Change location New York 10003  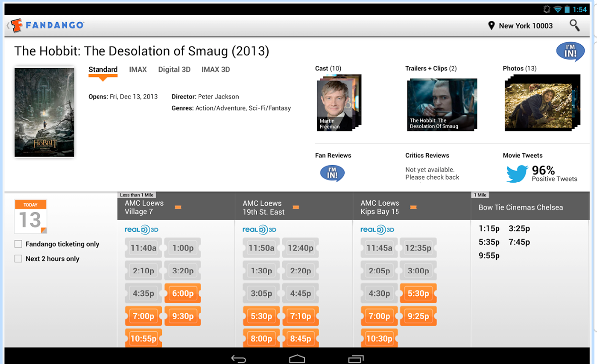pos(526,26)
